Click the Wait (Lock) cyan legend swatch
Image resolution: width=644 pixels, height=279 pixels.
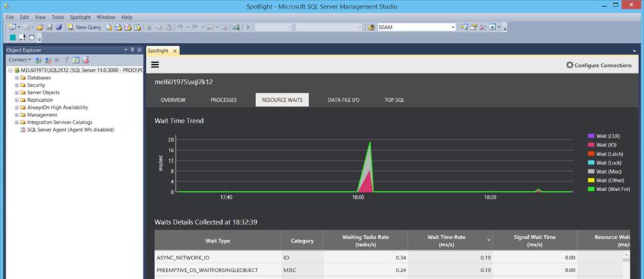591,163
